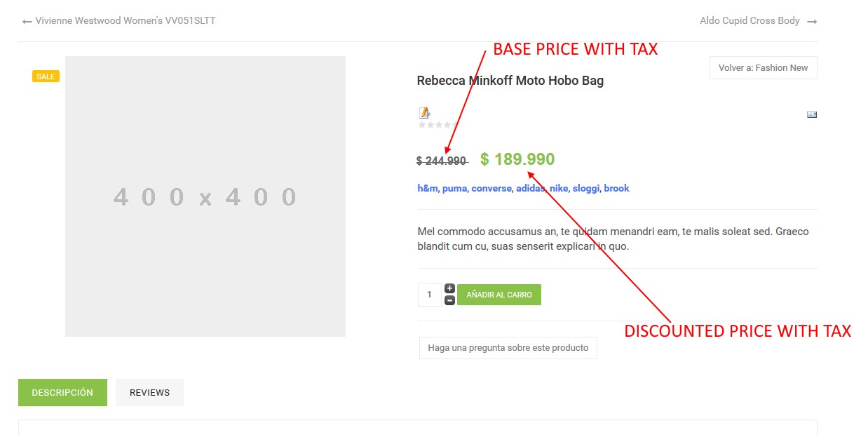Screen dimensions: 868x435
Task: Click the left arrow beside Vivienne Westwood link
Action: coord(27,21)
